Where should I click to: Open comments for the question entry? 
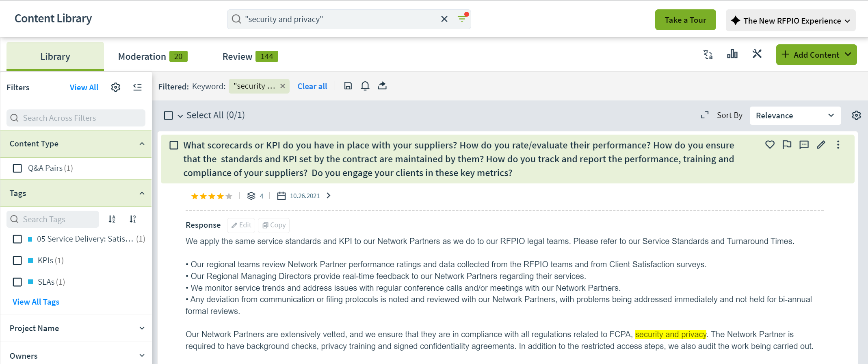click(804, 144)
